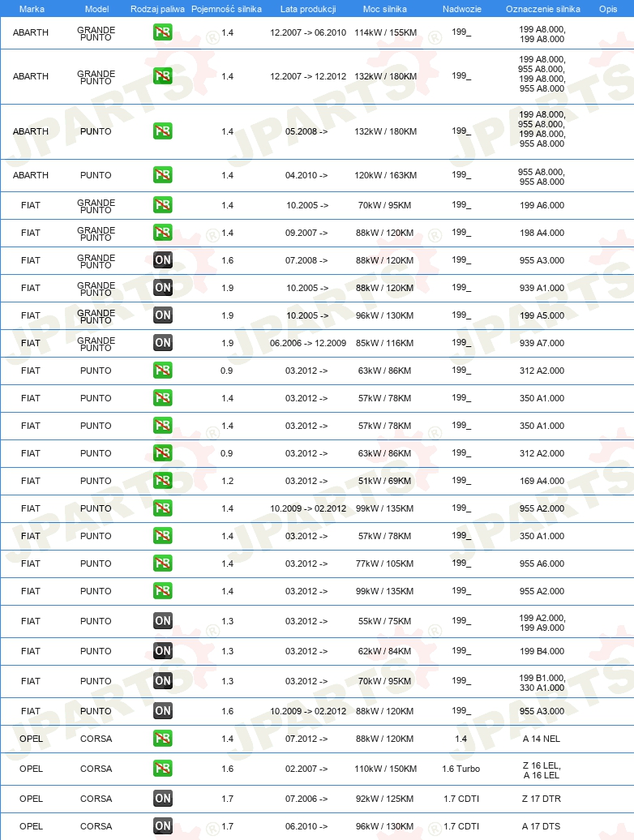Image resolution: width=634 pixels, height=840 pixels.
Task: Select engine codes 199 B1.000, 330 A1.000
Action: coord(542,683)
